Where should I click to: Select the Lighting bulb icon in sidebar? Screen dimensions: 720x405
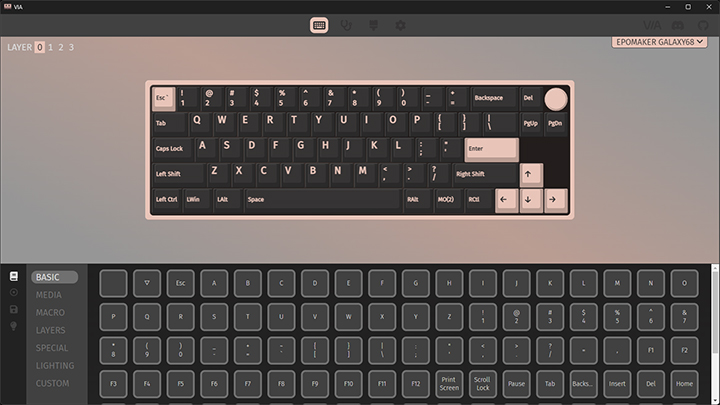tap(14, 327)
